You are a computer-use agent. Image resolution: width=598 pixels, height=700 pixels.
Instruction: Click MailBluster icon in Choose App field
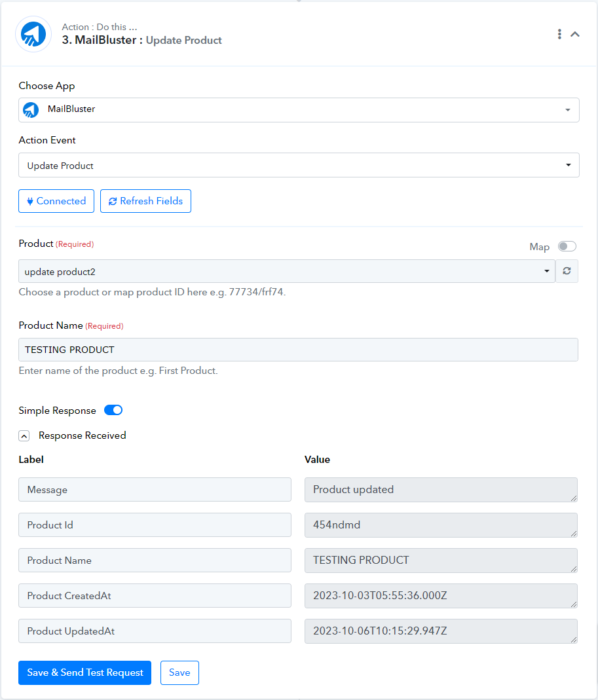point(31,109)
